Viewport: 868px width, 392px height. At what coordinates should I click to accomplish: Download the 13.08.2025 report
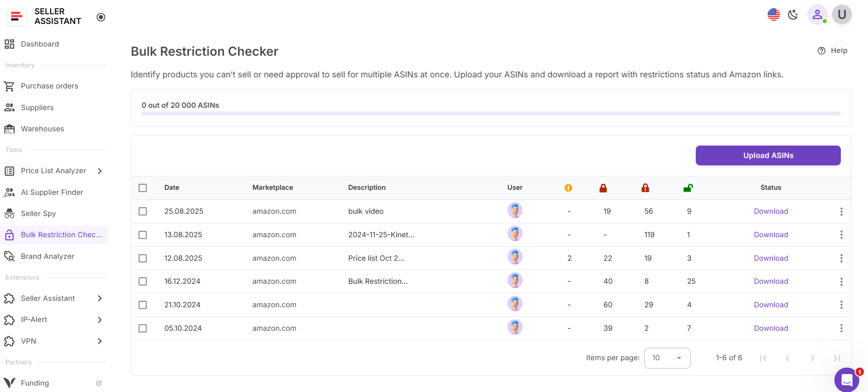pos(771,235)
